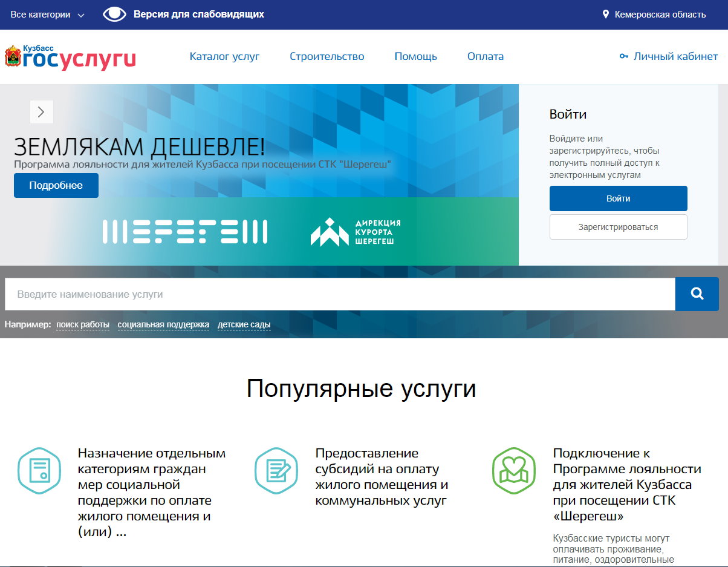Screen dimensions: 728x567
Task: Select example query детские сады
Action: tap(244, 325)
